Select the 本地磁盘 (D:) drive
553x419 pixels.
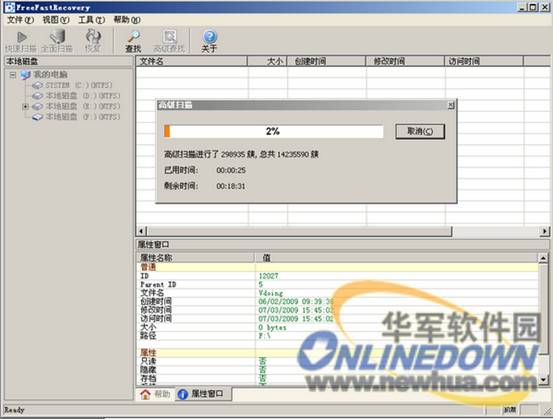coord(83,96)
